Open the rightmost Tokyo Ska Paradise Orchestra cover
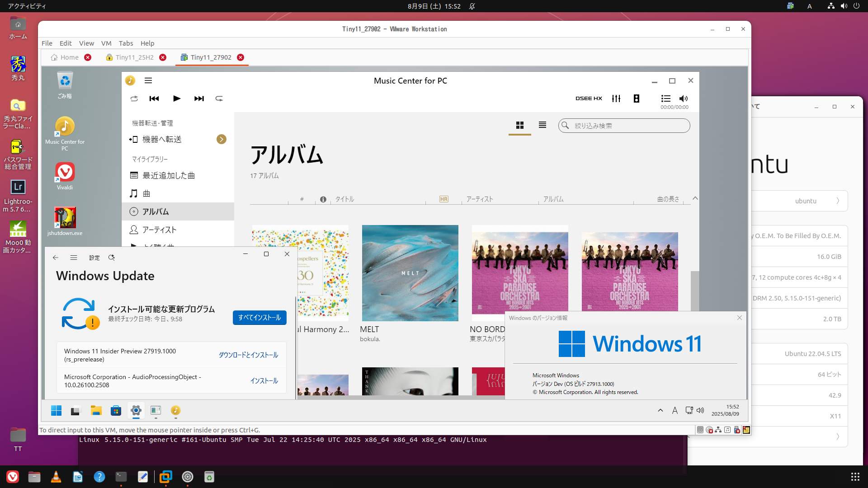 tap(630, 271)
